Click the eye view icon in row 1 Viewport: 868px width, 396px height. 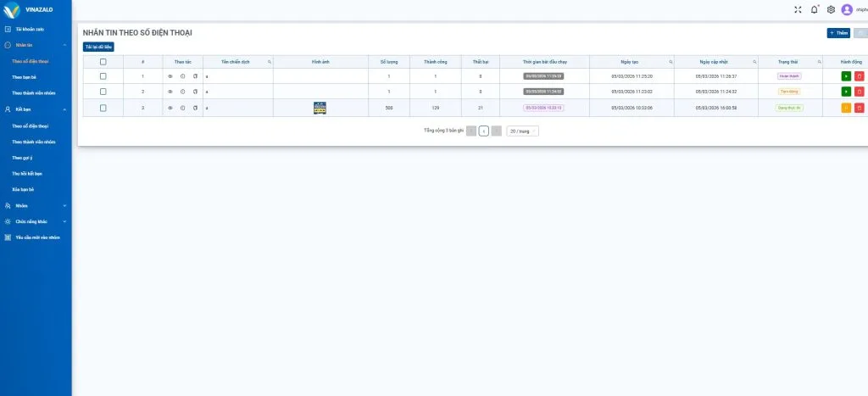pos(170,76)
